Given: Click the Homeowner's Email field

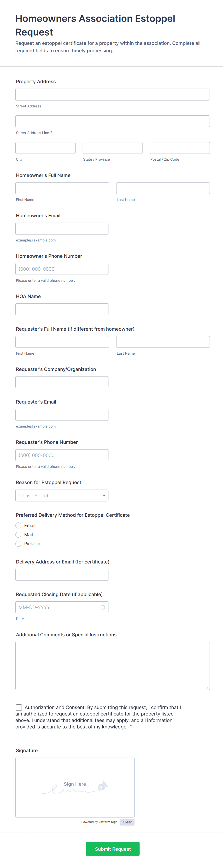Looking at the screenshot, I should click(62, 229).
